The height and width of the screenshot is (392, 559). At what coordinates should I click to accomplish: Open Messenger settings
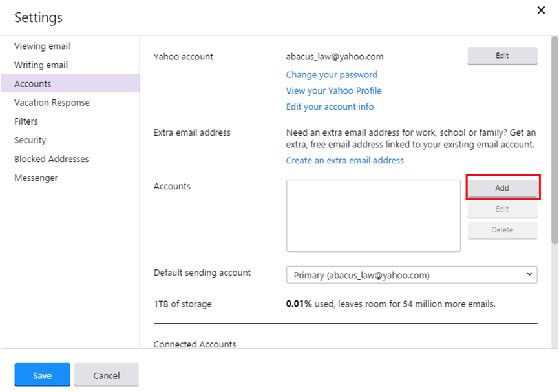pyautogui.click(x=36, y=177)
